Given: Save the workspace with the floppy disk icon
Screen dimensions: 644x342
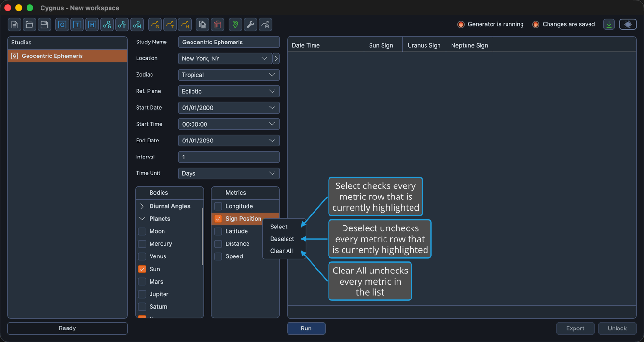Looking at the screenshot, I should 44,25.
